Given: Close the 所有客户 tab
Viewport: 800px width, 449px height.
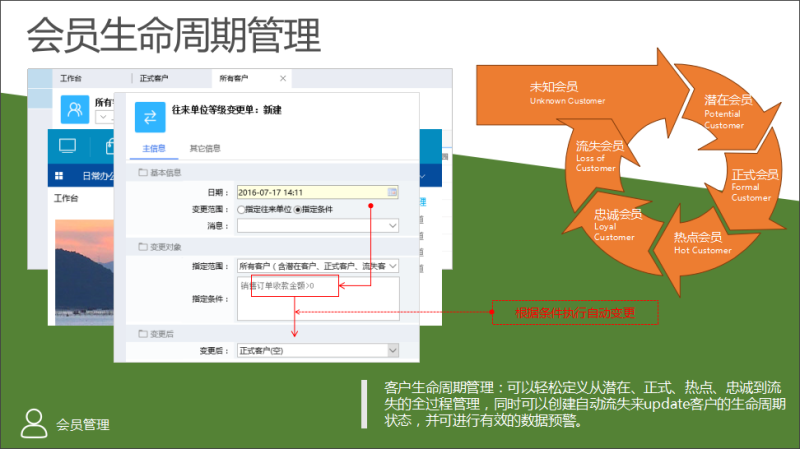Looking at the screenshot, I should 283,78.
